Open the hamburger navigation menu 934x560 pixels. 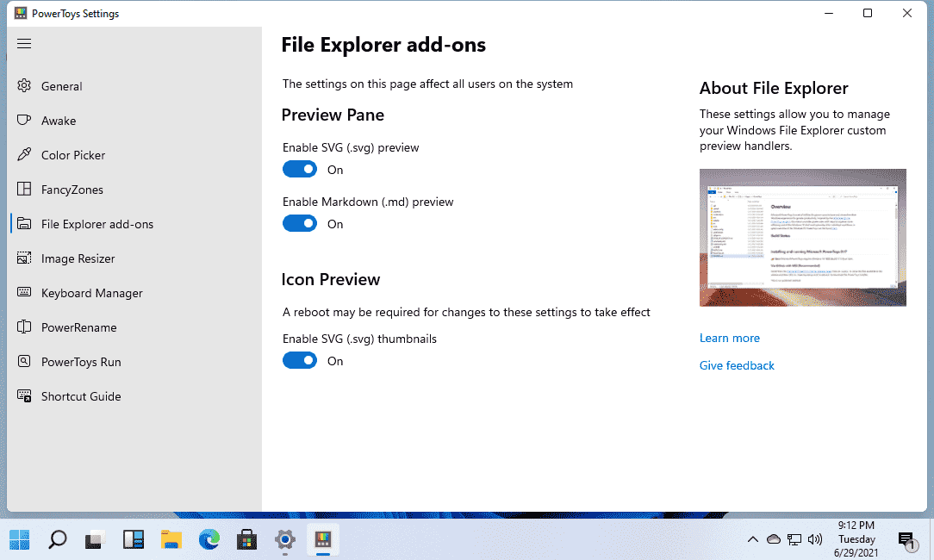point(24,43)
